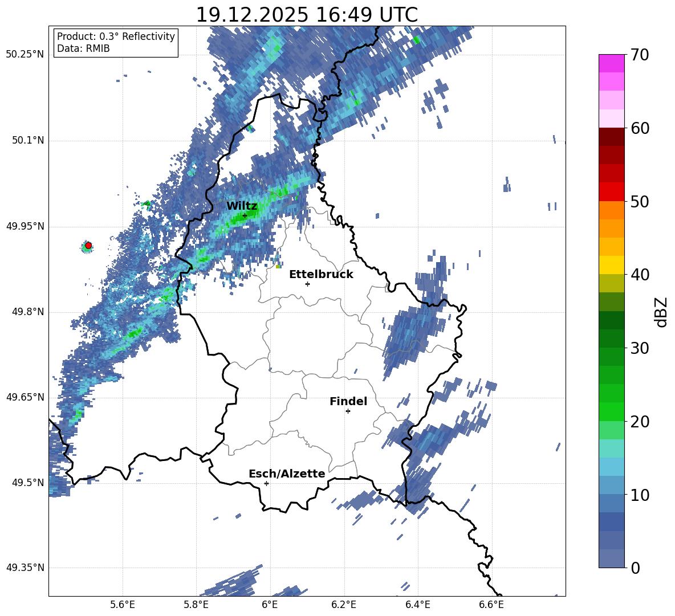675x616 pixels.
Task: Click the 6.4°E longitude label
Action: pos(417,605)
